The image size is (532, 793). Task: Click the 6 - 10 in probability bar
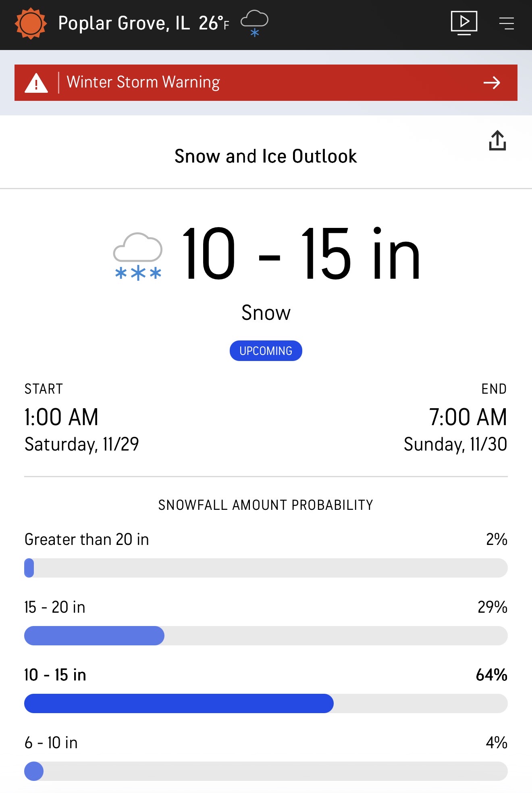(x=265, y=771)
